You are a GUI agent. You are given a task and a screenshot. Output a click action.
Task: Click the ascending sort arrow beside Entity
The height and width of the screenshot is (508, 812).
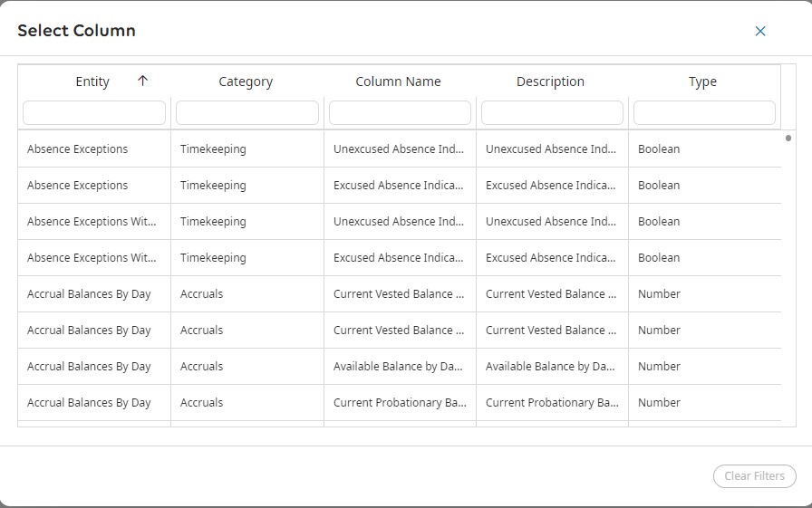pos(142,81)
